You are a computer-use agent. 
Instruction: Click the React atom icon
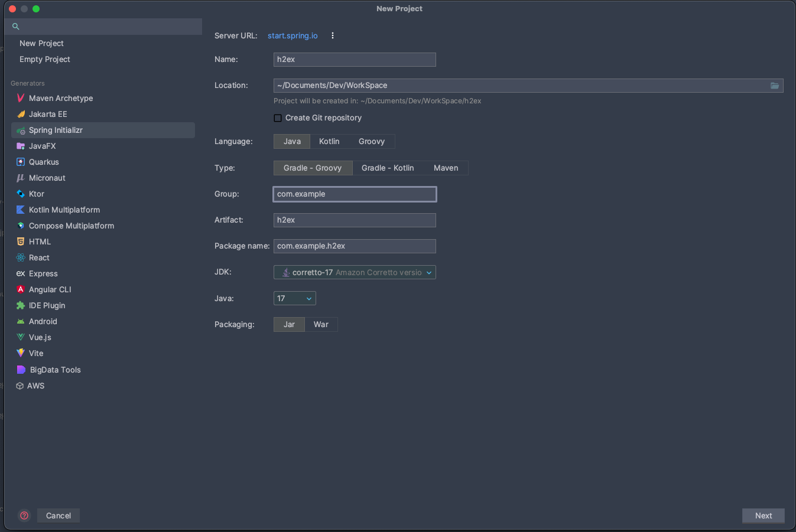(x=21, y=257)
